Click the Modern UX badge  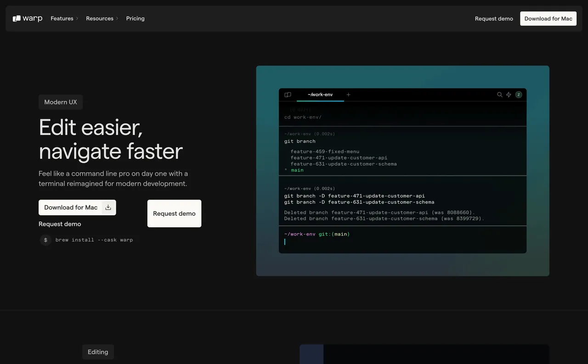click(x=60, y=102)
